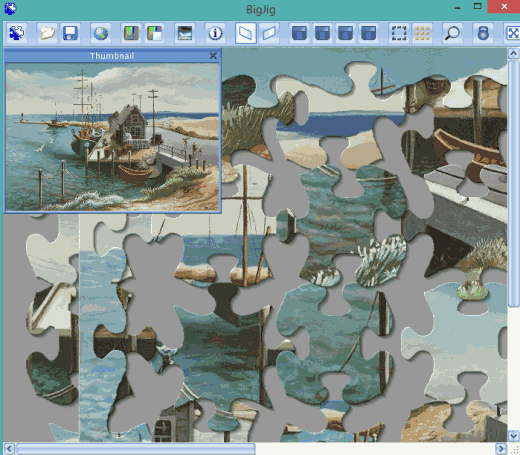Toggle the right-facing piece view button

tap(269, 33)
